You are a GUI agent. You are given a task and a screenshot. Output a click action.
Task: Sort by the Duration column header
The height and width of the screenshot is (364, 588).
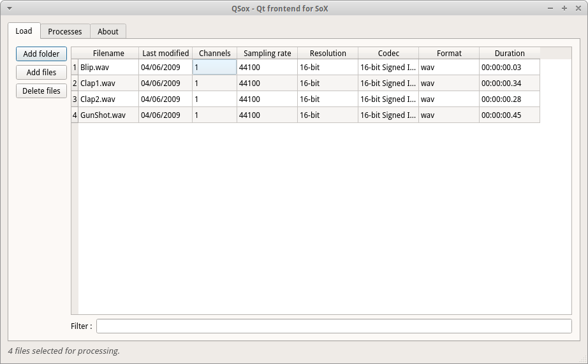(x=510, y=54)
